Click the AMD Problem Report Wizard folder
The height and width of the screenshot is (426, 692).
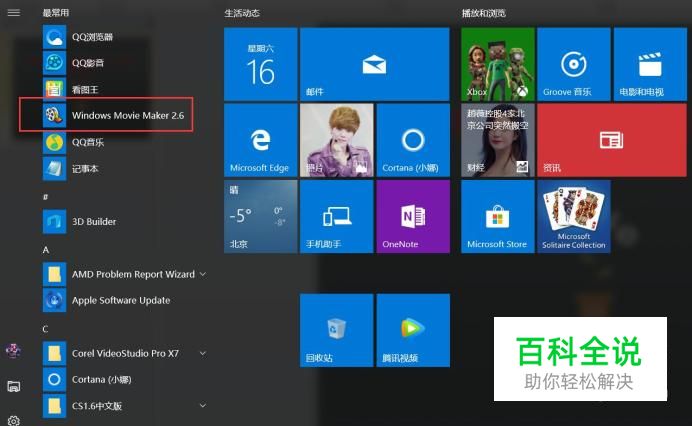tap(126, 274)
